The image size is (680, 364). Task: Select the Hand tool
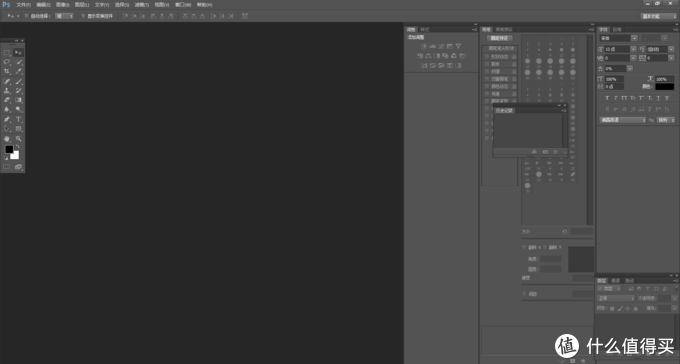7,139
